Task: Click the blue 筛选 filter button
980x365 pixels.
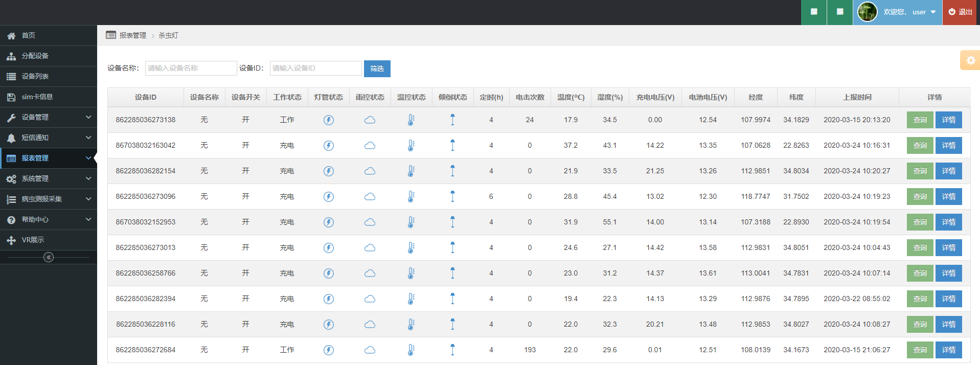Action: pos(377,69)
